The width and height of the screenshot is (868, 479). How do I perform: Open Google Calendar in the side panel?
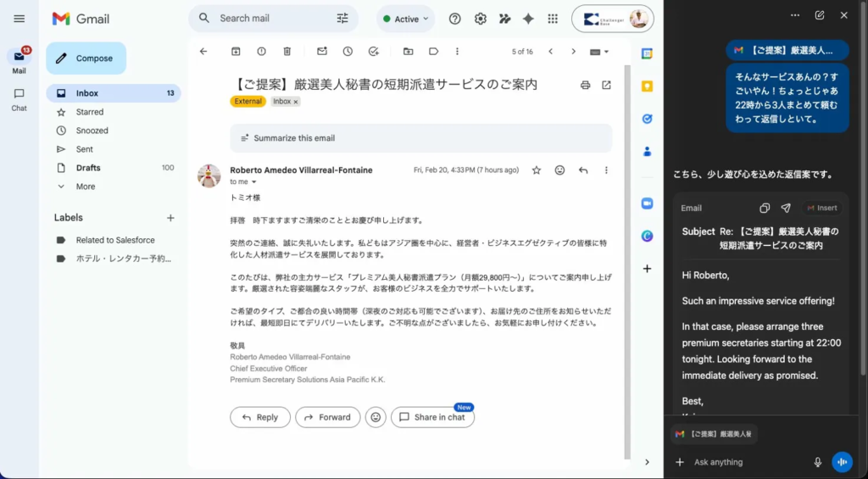click(647, 53)
